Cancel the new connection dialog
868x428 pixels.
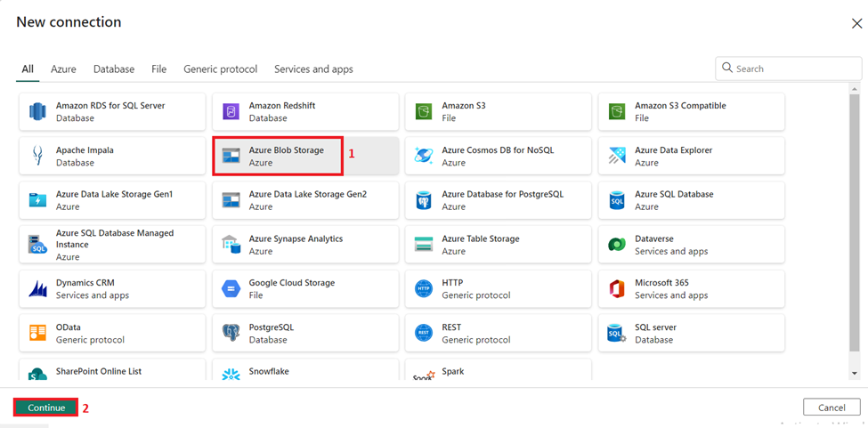pos(831,408)
